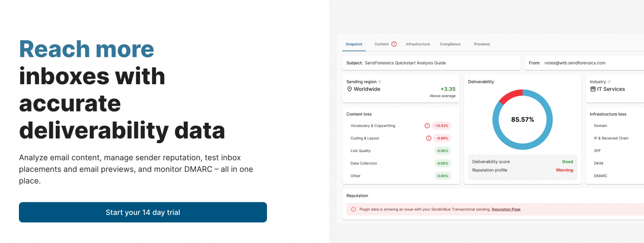Click the 85.57% deliverability donut chart

[x=522, y=119]
